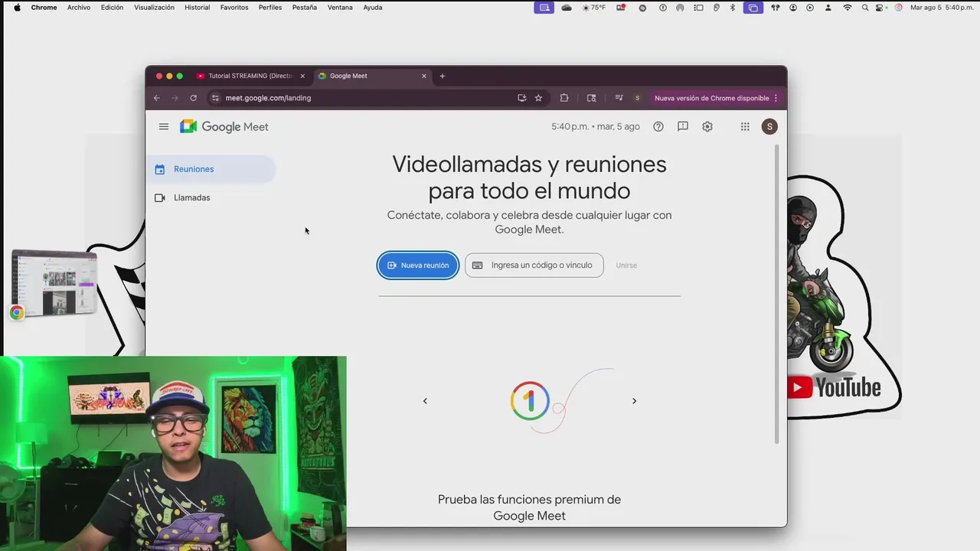Open the Apple menu

coord(17,8)
